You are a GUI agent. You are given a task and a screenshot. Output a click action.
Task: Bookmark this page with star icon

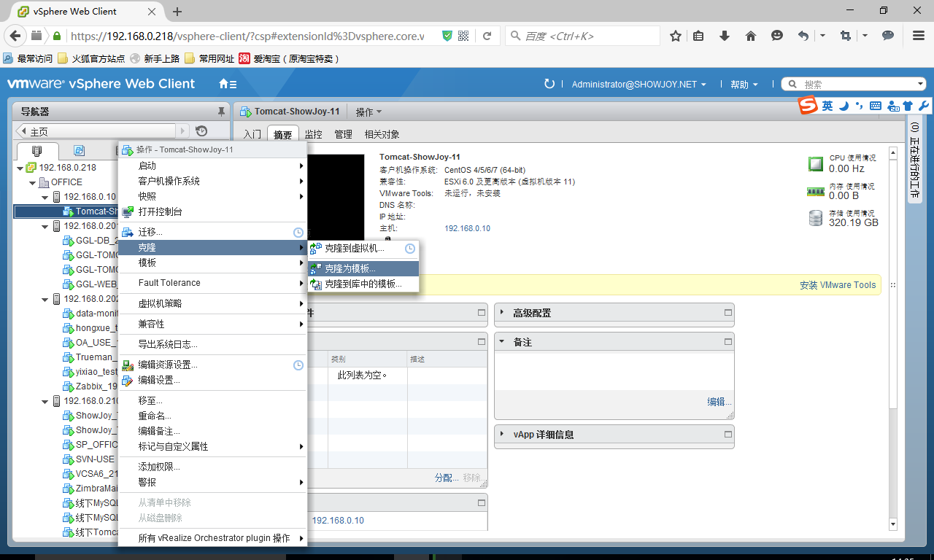tap(676, 36)
